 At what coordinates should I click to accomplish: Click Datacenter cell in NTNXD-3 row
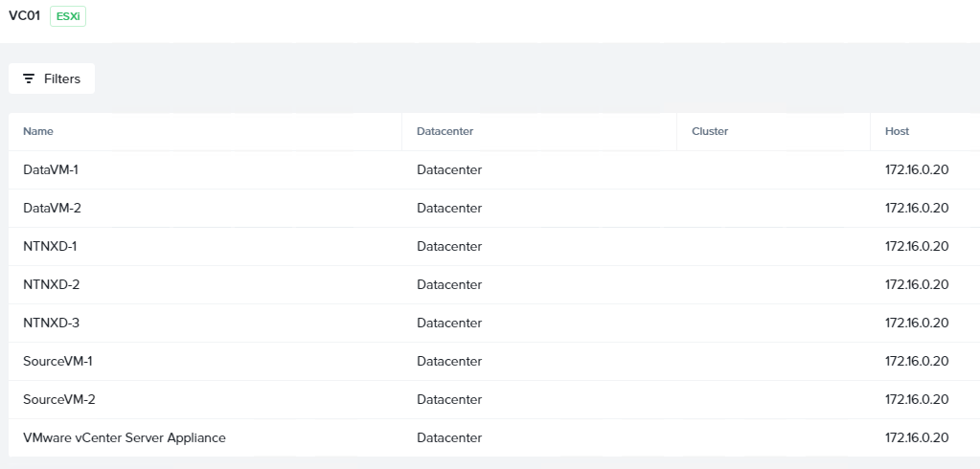pos(449,323)
